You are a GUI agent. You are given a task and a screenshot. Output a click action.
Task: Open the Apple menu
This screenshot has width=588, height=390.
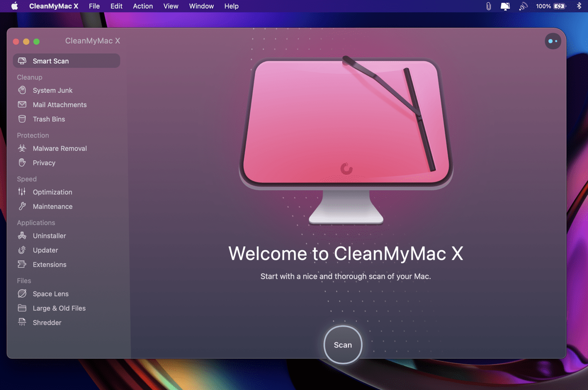click(15, 6)
